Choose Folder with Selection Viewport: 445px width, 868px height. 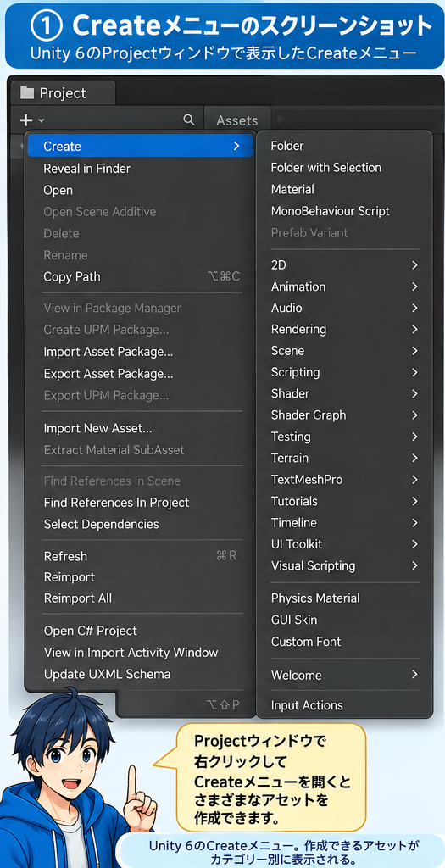click(x=344, y=168)
